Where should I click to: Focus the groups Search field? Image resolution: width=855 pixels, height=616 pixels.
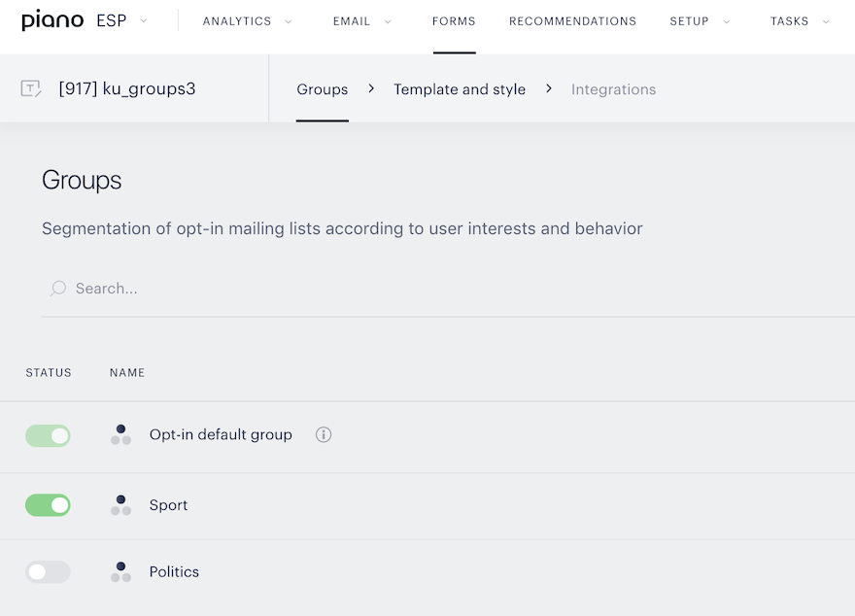pyautogui.click(x=448, y=289)
